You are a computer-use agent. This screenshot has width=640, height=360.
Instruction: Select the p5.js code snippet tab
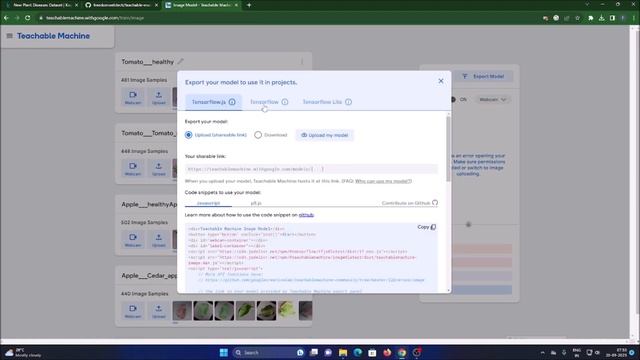coord(256,203)
